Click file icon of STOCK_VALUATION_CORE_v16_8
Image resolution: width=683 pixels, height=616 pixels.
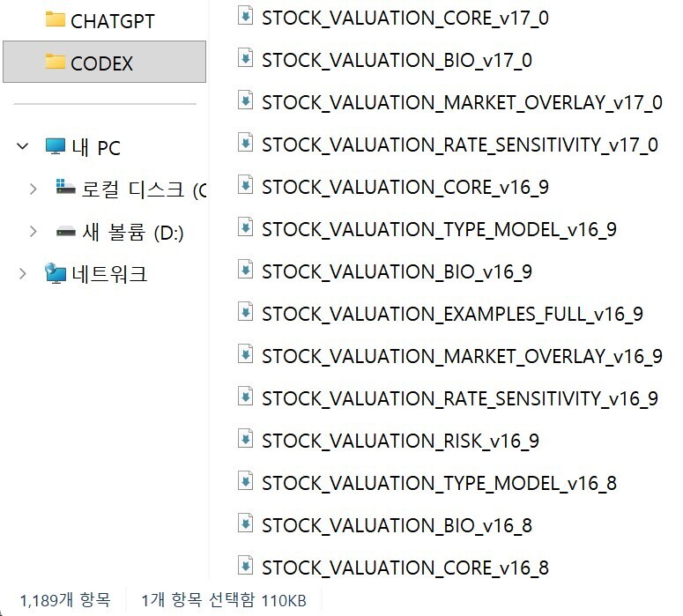245,566
